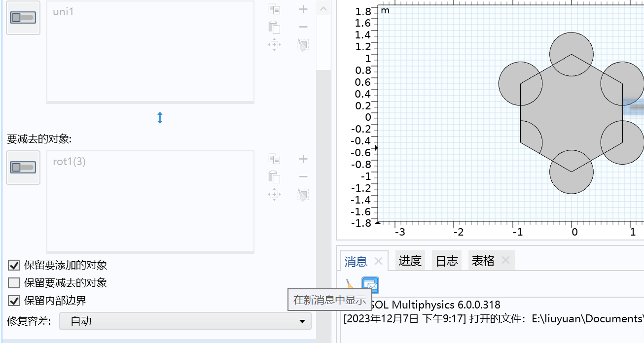Clear selection broom beside rot1(3) list
Screen dimensions: 644x343
pos(303,195)
